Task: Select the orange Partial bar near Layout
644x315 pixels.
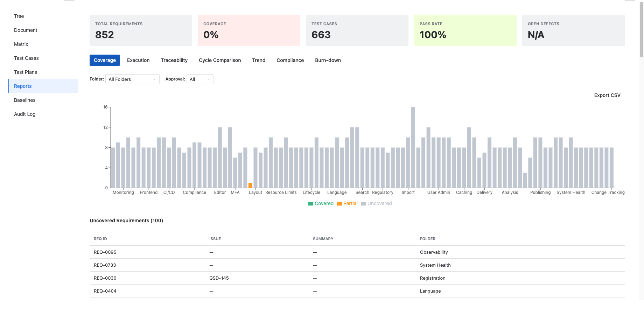Action: click(x=251, y=185)
